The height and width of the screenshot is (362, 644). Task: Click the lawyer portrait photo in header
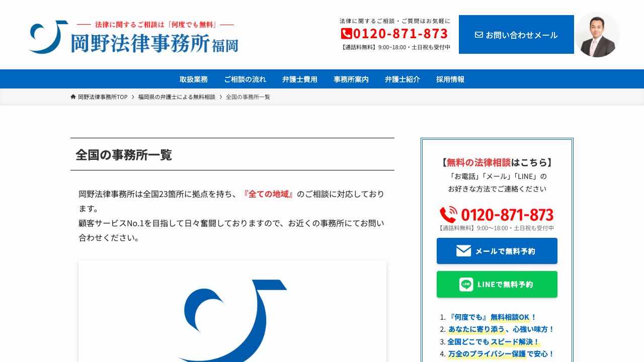pyautogui.click(x=597, y=34)
